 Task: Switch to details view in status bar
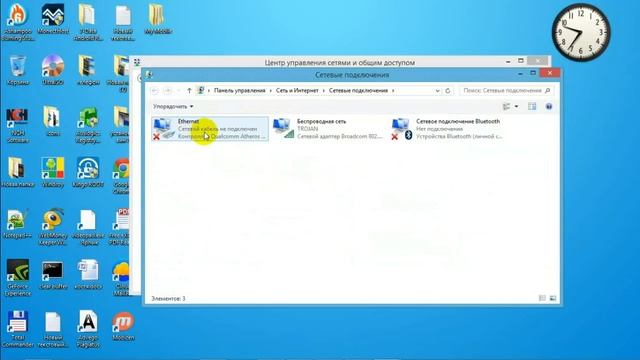tap(542, 298)
